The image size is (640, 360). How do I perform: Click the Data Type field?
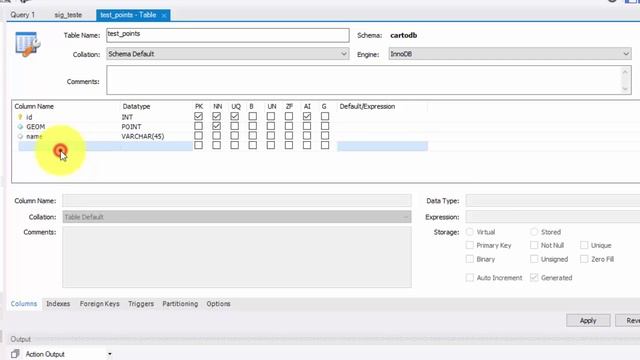[553, 201]
